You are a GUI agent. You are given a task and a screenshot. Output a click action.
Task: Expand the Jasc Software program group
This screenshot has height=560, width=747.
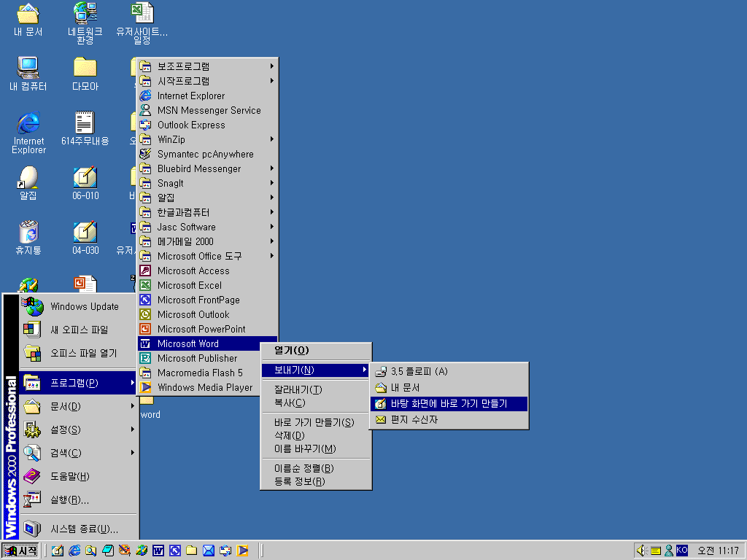[207, 227]
